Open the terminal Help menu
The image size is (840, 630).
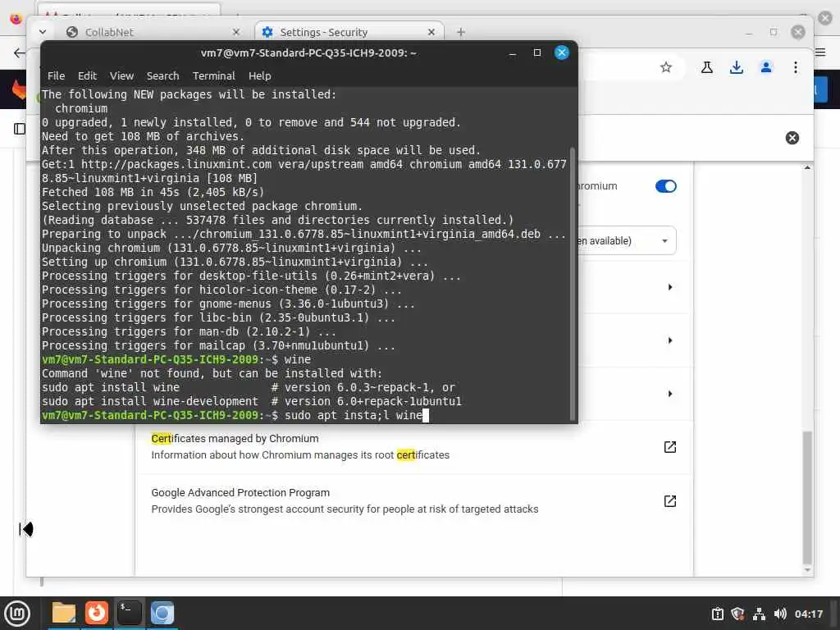coord(259,76)
